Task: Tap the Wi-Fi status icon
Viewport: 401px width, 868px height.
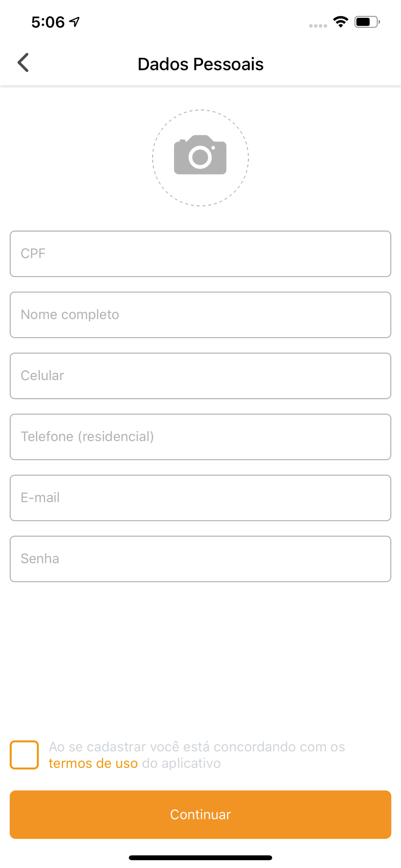Action: click(x=341, y=22)
